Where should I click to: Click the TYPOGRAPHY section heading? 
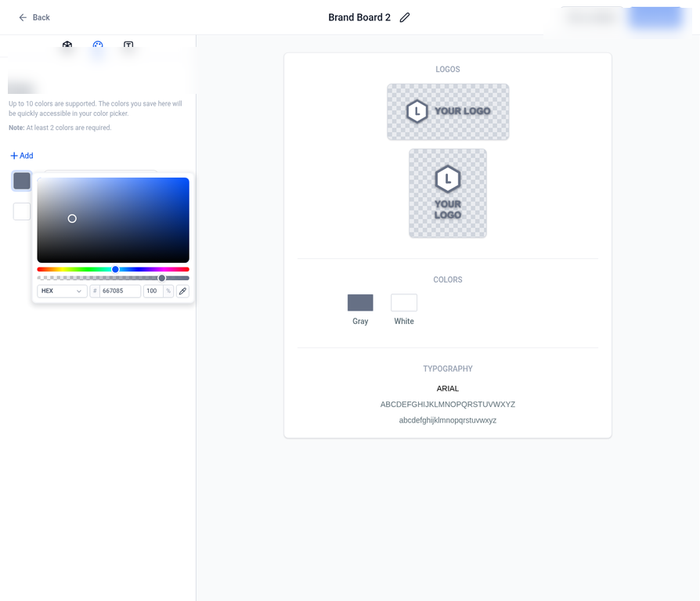pyautogui.click(x=448, y=369)
